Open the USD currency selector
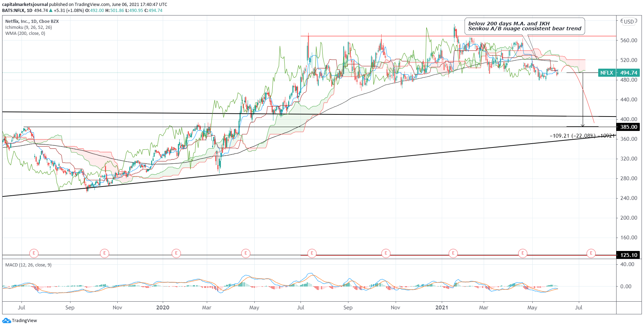Viewport: 644px width, 327px height. [629, 21]
